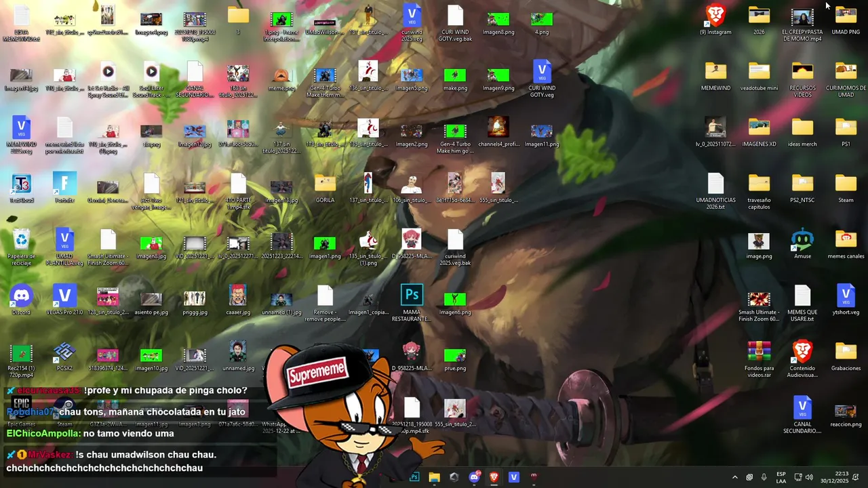Select the UMADNOTICIAS 2026.txt file
Image resolution: width=868 pixels, height=488 pixels.
(715, 191)
